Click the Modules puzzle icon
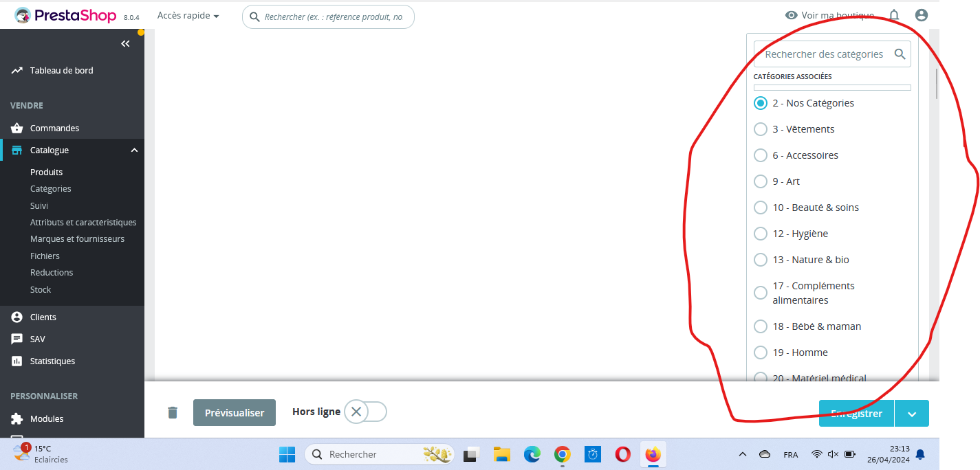This screenshot has height=470, width=980. click(x=17, y=418)
